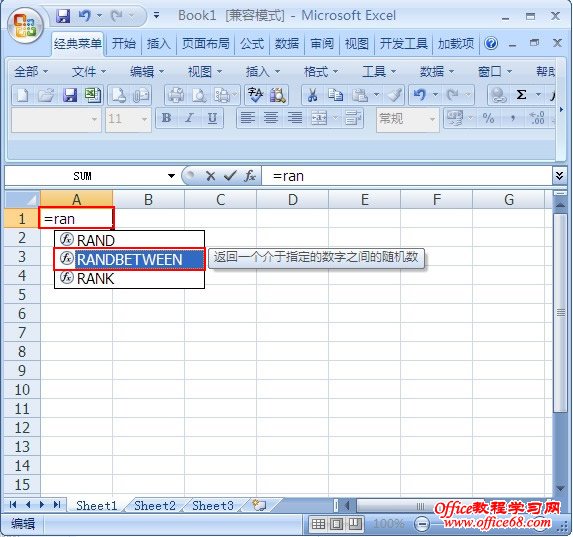Image resolution: width=573 pixels, height=537 pixels.
Task: Open the Paste options dropdown arrow
Action: point(376,95)
